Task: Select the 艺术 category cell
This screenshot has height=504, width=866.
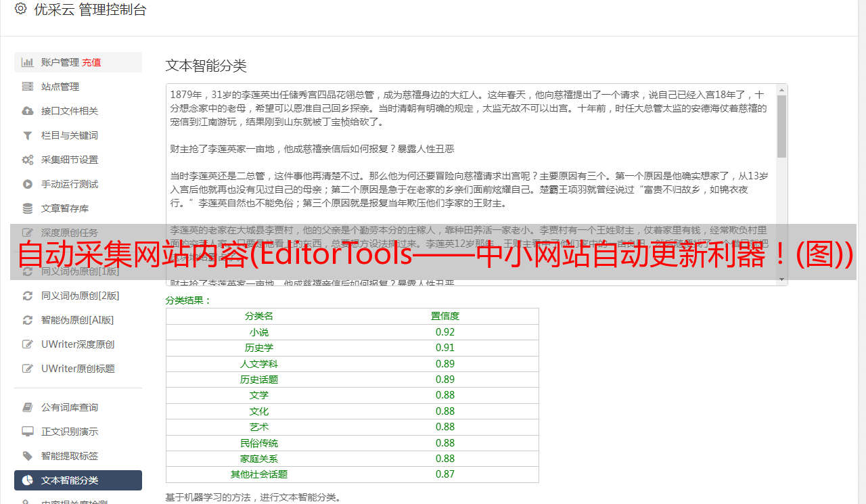Action: point(259,427)
